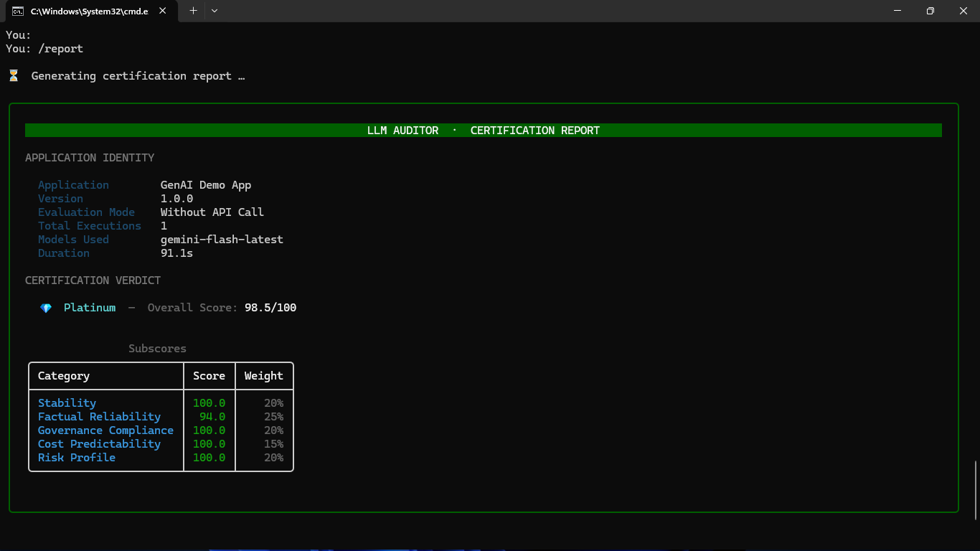Click the hourglass emoji before Generating

13,75
